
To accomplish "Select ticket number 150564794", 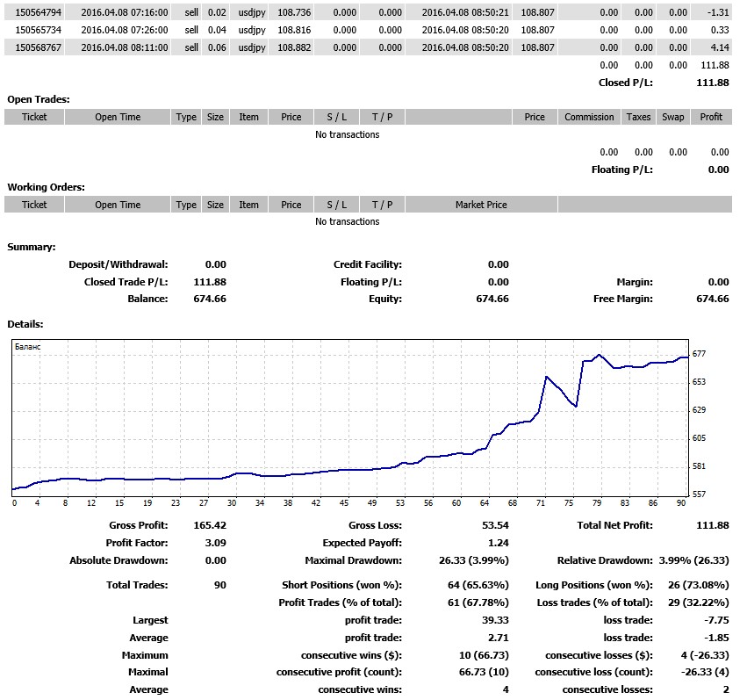I will (38, 12).
